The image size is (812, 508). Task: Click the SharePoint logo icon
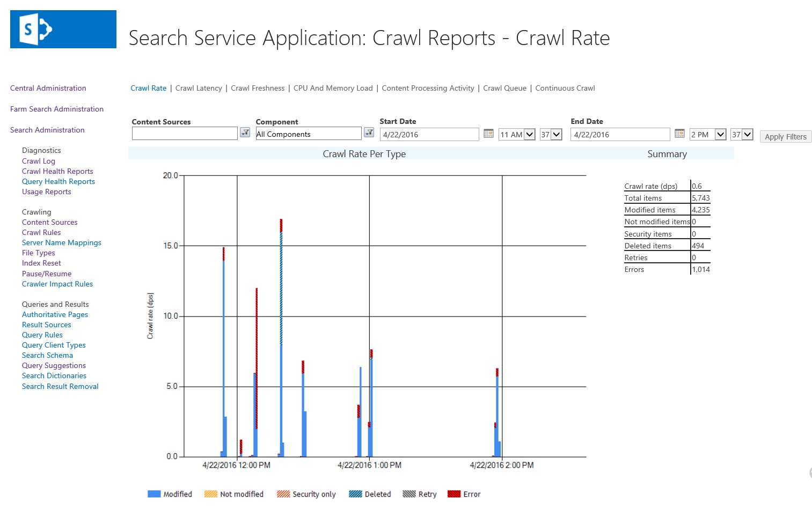coord(63,29)
